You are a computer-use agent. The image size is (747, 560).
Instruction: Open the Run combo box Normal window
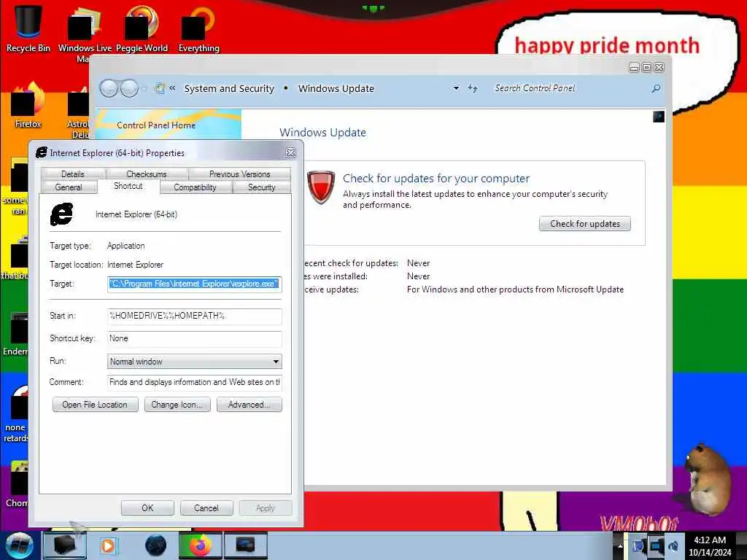pos(194,362)
